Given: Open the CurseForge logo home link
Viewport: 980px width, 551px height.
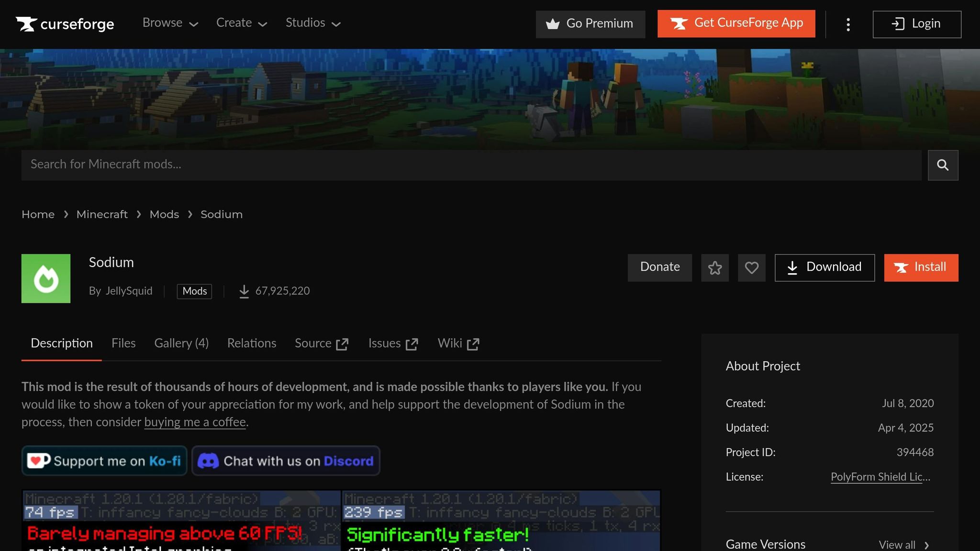Looking at the screenshot, I should 65,24.
